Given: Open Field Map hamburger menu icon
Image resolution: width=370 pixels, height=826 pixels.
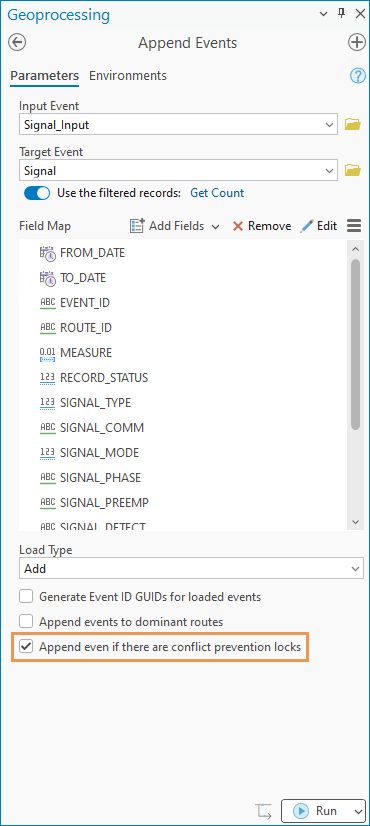Looking at the screenshot, I should 354,226.
